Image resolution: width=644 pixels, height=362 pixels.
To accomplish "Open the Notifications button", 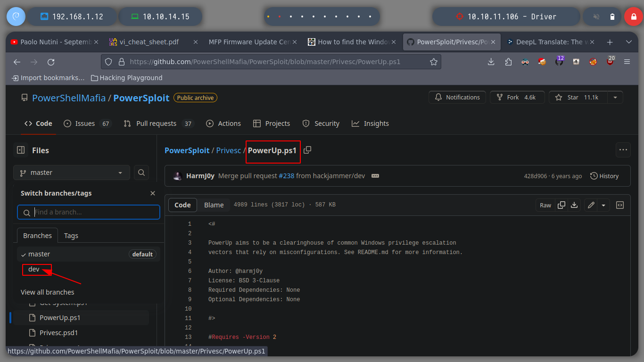I will [457, 98].
